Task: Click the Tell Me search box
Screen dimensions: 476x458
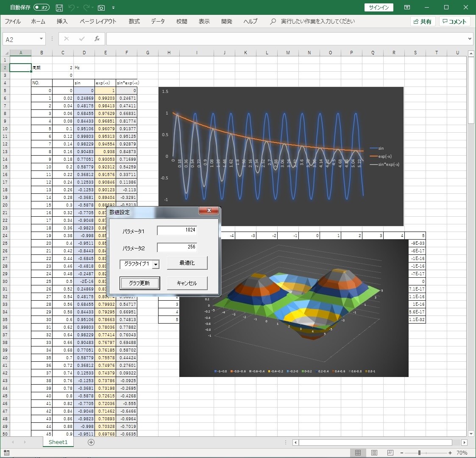Action: [x=317, y=21]
